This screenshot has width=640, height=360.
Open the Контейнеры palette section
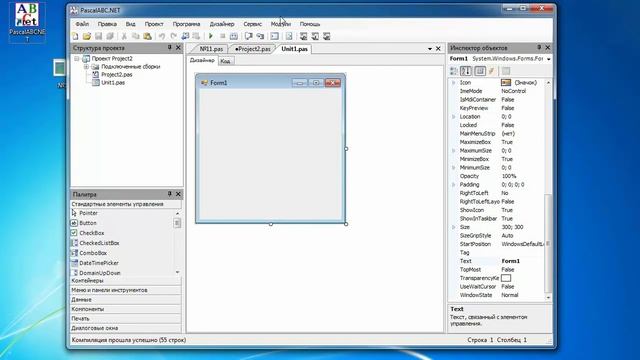pos(126,281)
